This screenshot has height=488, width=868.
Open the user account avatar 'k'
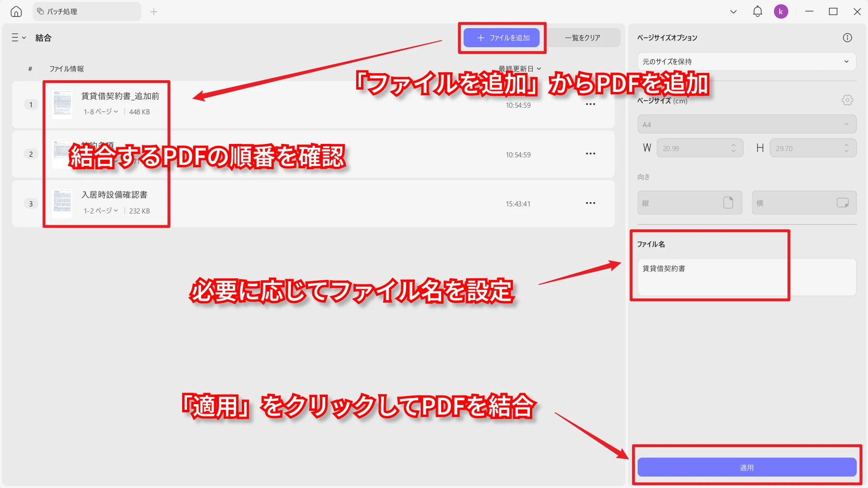[x=781, y=11]
